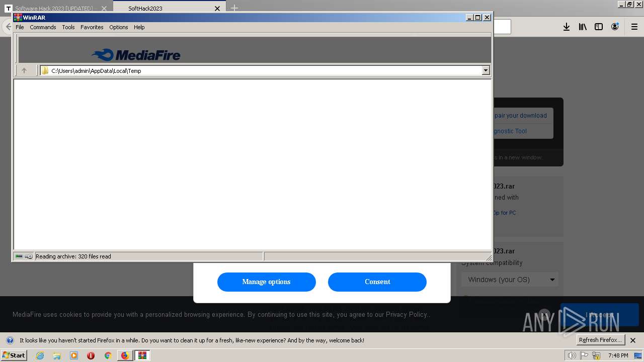Open Firefox library icon
This screenshot has height=362, width=644.
[583, 27]
